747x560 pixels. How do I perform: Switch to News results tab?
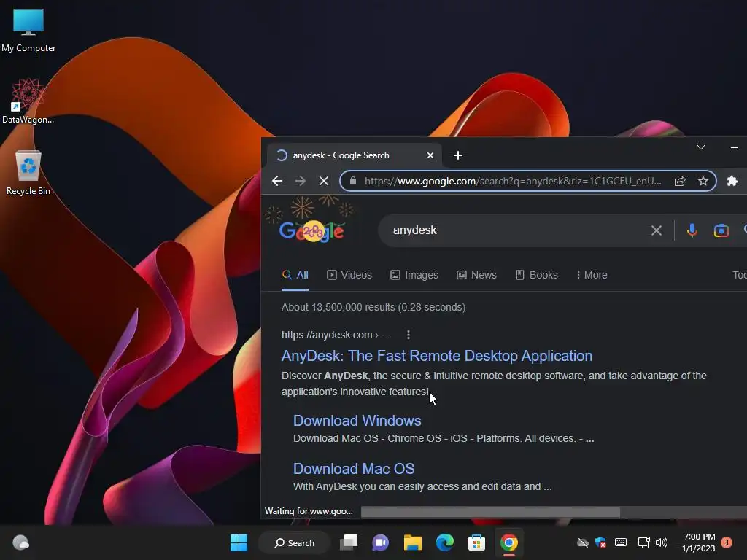pos(476,275)
